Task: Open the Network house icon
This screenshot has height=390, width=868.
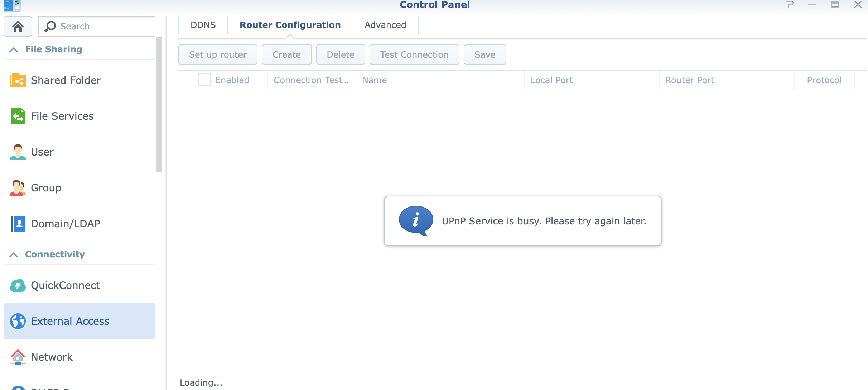Action: pos(18,357)
